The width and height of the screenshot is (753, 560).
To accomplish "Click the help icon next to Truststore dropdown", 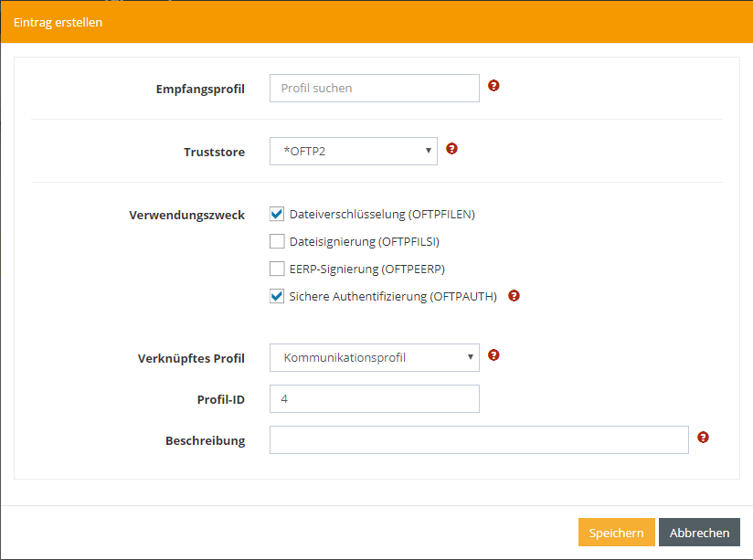I will point(451,149).
